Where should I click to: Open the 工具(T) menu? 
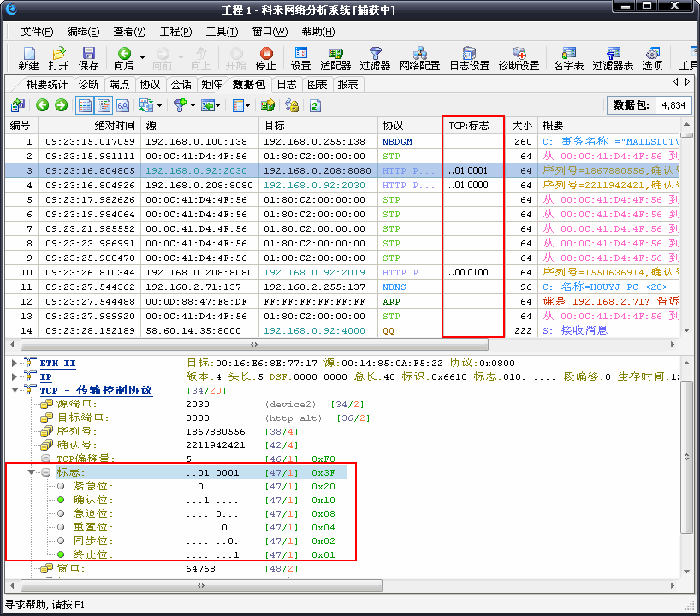221,31
